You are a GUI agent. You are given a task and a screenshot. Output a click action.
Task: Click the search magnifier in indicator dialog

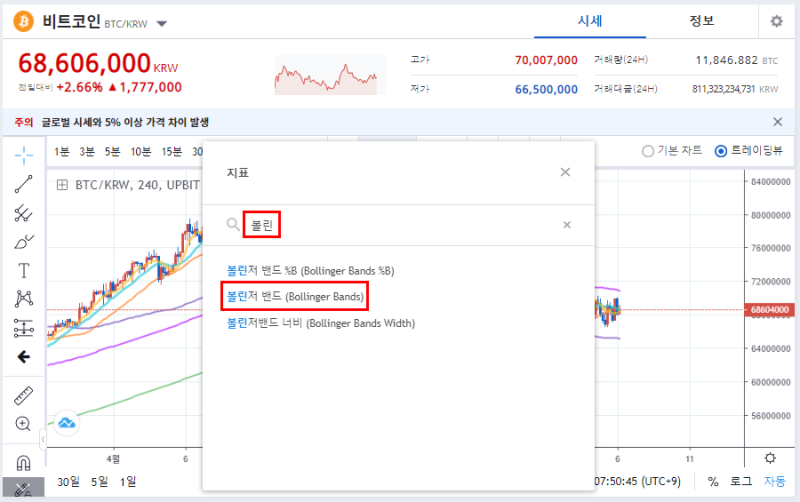click(233, 224)
